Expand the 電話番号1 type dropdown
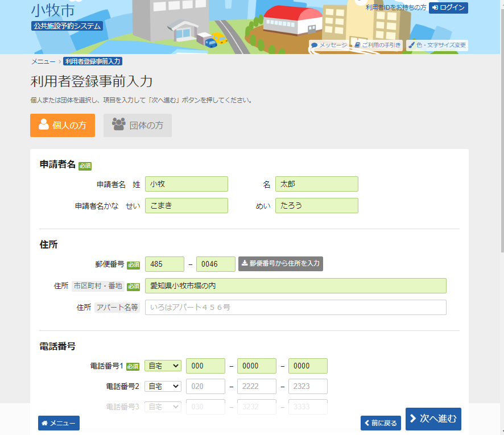Image resolution: width=504 pixels, height=435 pixels. (x=163, y=366)
